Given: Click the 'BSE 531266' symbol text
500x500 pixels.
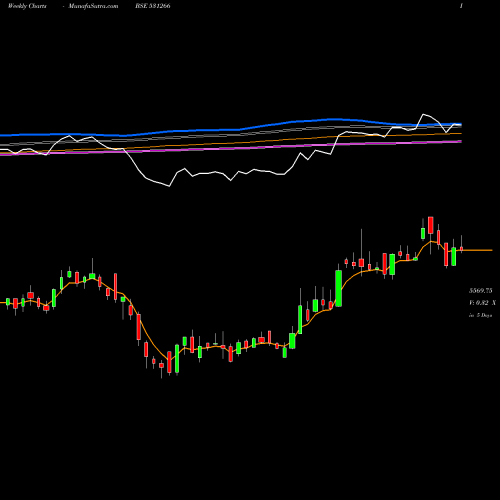Looking at the screenshot, I should point(153,6).
